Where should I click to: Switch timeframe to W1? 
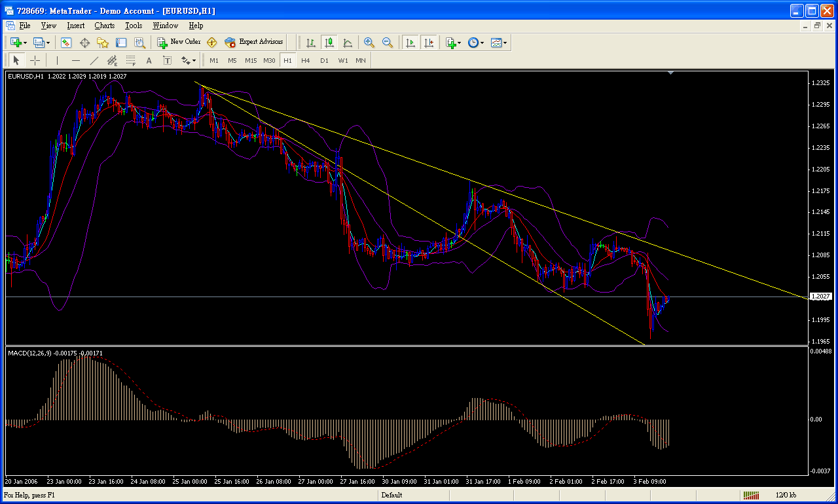(x=342, y=61)
